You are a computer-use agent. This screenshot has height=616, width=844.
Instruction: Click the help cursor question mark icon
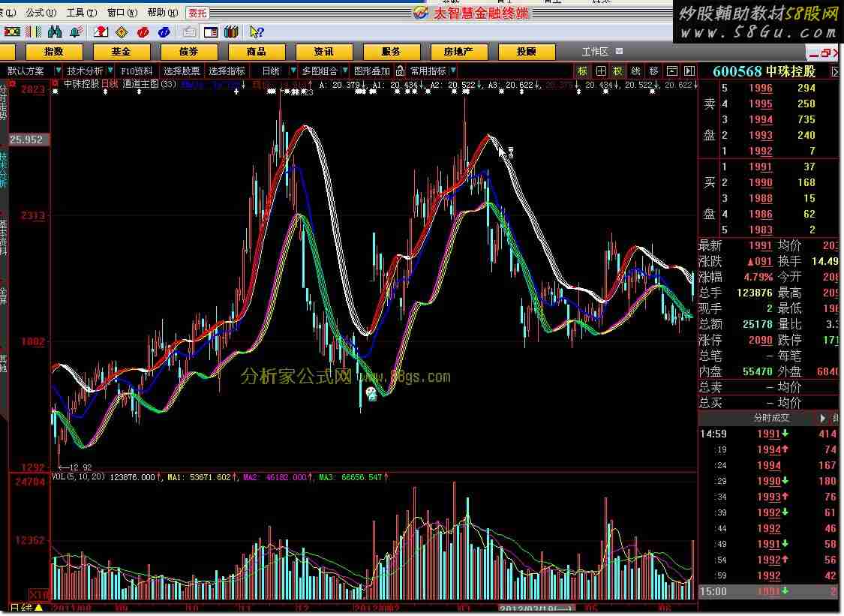(257, 32)
